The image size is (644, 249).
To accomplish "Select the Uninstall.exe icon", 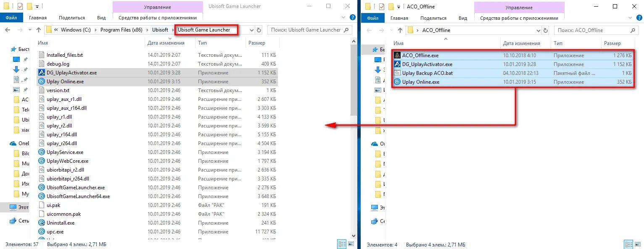I will [x=41, y=223].
